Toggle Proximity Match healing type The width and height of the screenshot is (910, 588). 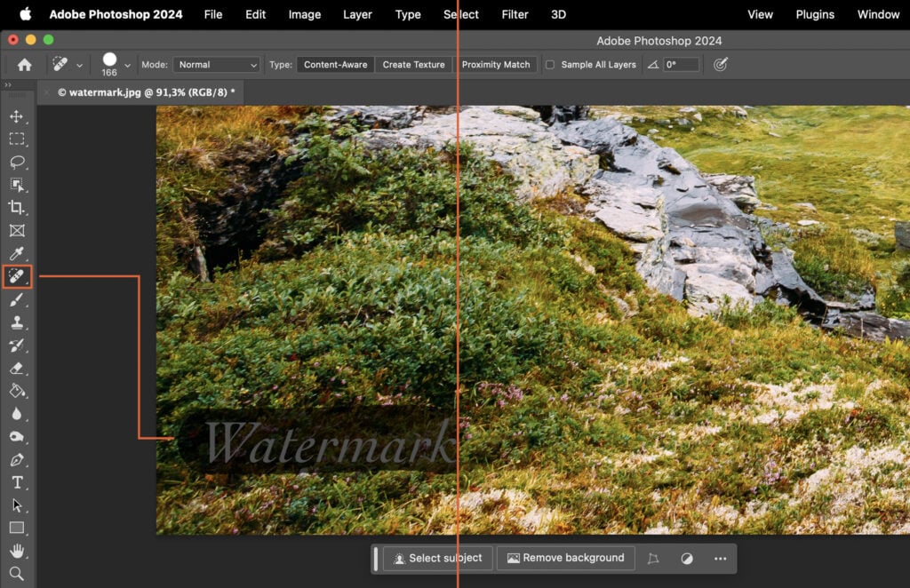(x=495, y=64)
